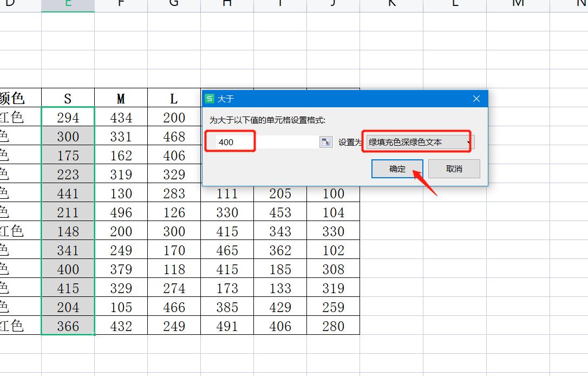Select the S column header cell in the table
Image resolution: width=588 pixels, height=376 pixels.
pos(67,98)
